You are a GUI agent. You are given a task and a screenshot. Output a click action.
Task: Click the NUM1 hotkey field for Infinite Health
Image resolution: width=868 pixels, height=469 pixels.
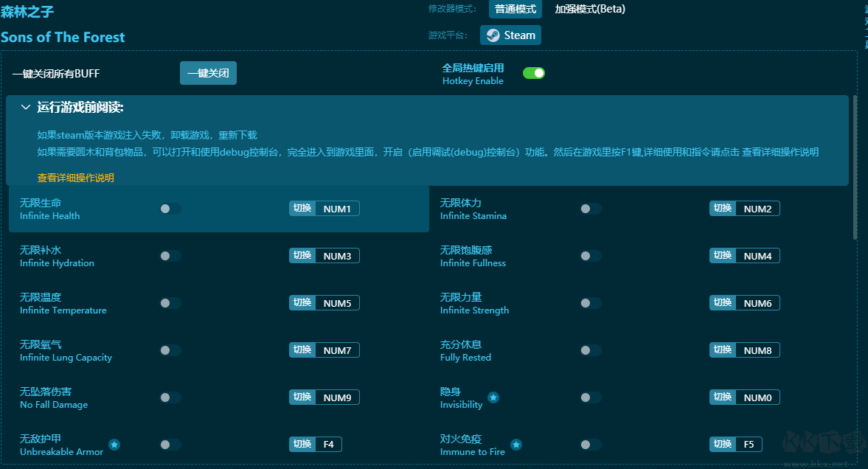click(x=337, y=209)
